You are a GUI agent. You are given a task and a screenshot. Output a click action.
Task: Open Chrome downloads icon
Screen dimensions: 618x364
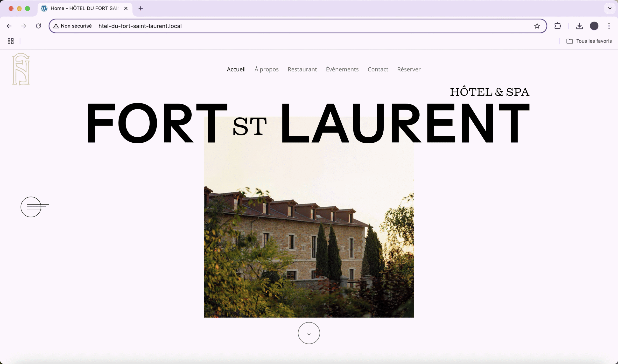[579, 26]
